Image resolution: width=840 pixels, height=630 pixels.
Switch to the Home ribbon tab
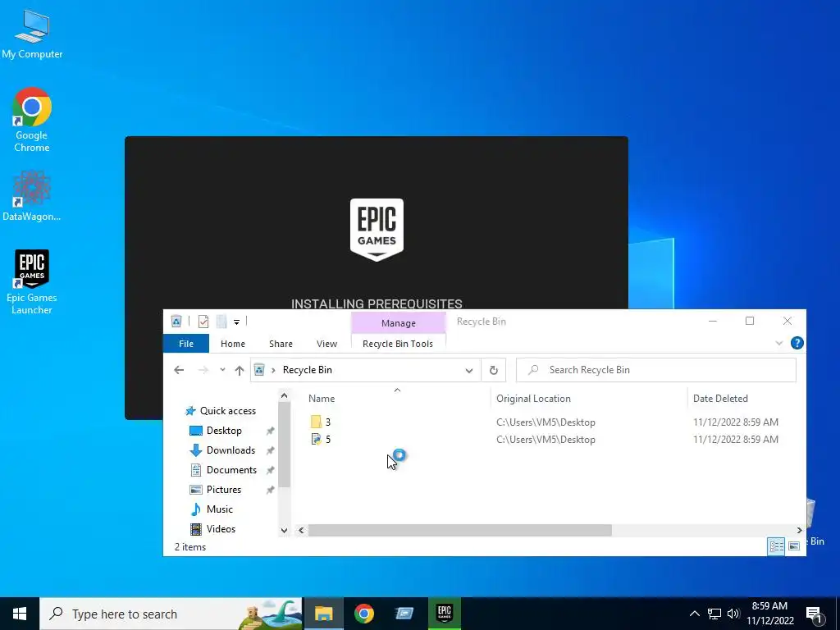(x=232, y=344)
